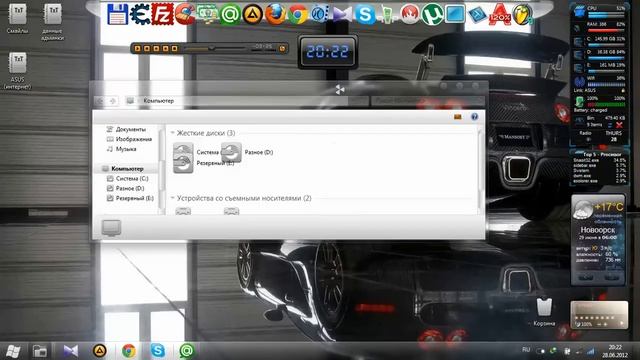Open the floppy disk save icon in the dock
Viewport: 640px width, 360px height.
click(118, 14)
